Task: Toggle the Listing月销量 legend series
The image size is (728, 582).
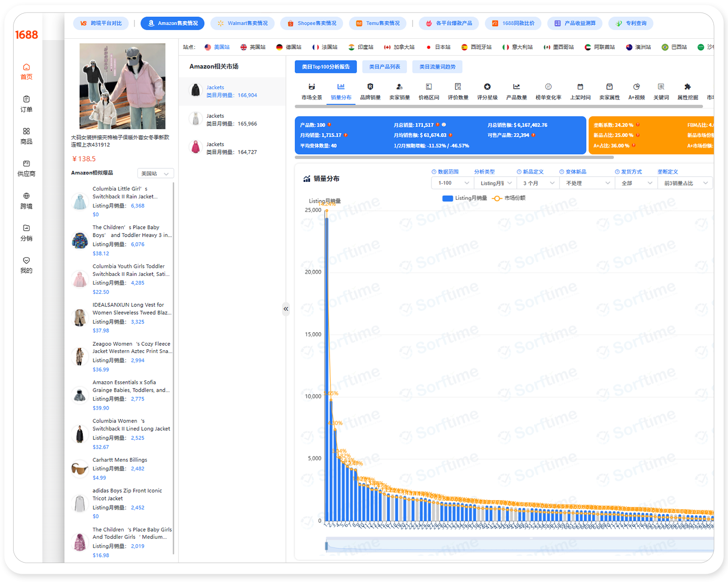Action: [x=464, y=198]
